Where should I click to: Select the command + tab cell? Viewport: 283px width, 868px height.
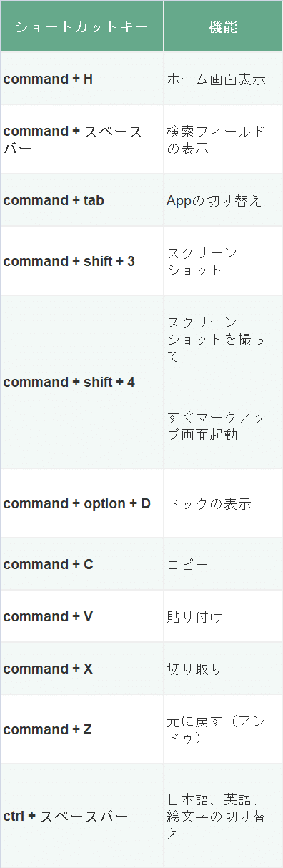point(81,200)
